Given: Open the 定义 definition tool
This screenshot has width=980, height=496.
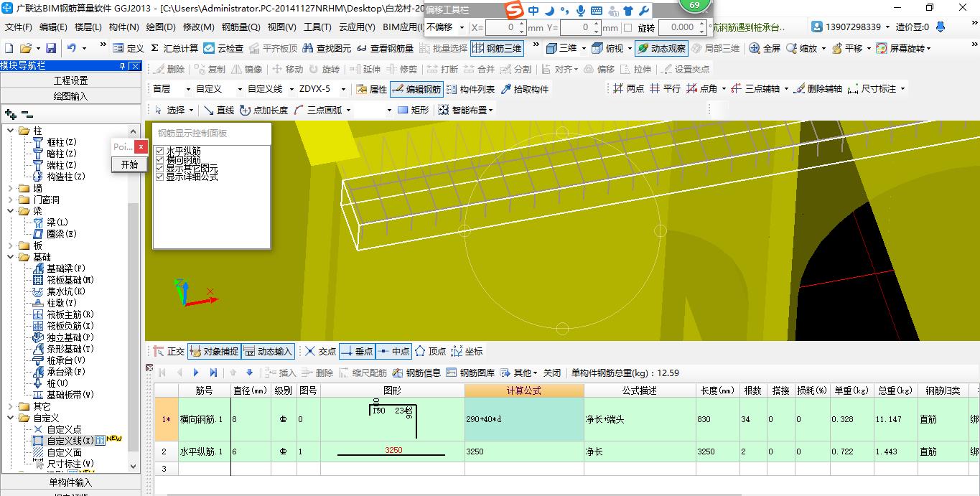Looking at the screenshot, I should (x=129, y=48).
